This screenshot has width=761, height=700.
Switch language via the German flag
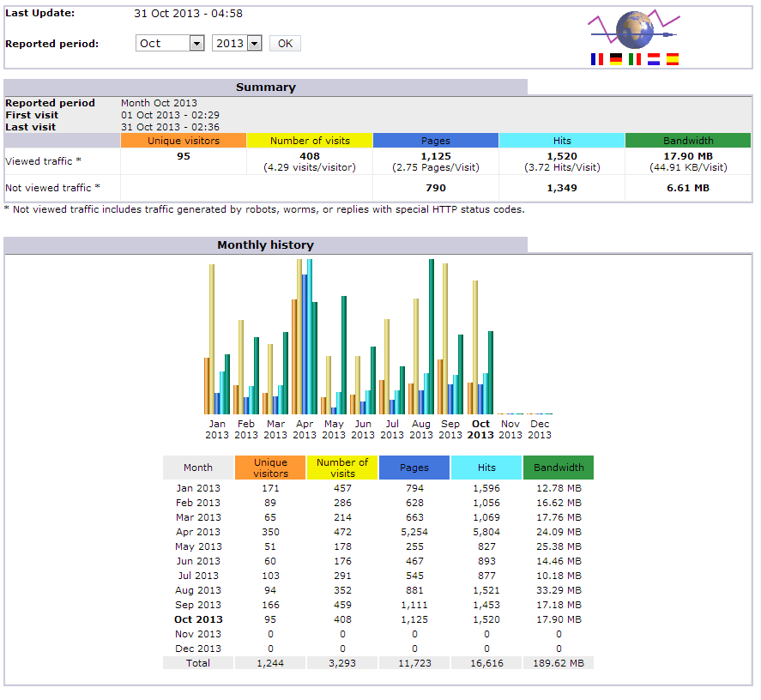pos(616,59)
